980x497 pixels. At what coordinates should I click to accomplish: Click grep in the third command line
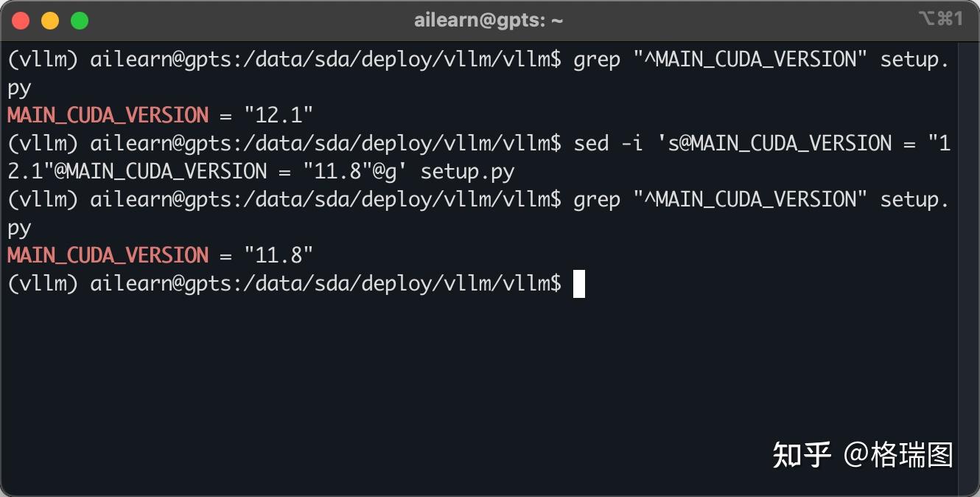click(x=597, y=199)
